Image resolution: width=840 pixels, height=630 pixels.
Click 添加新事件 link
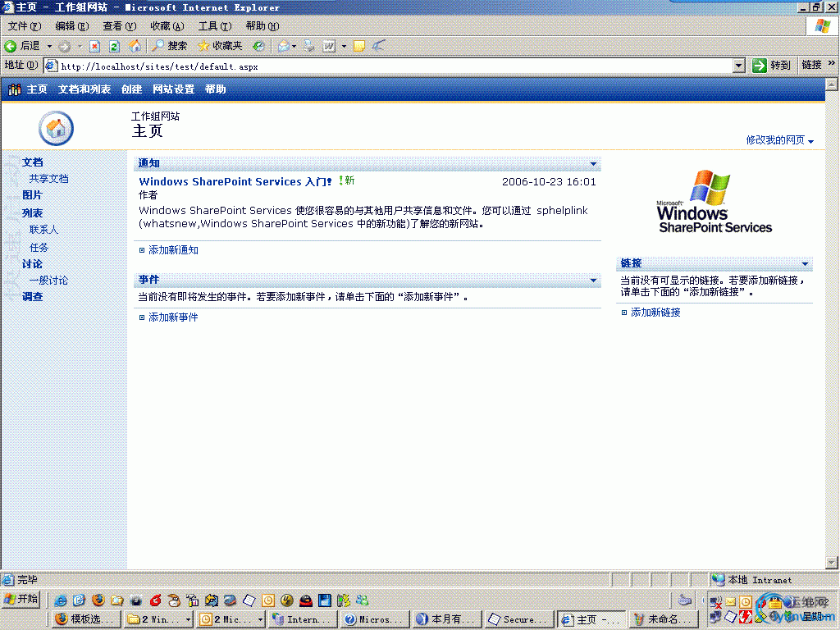(x=173, y=317)
